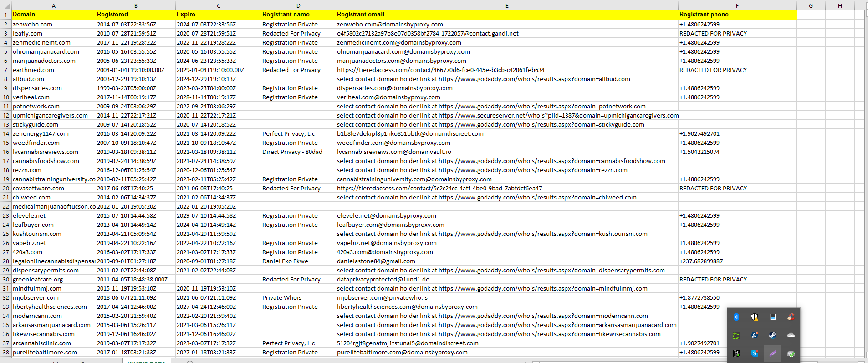Select column E header
The height and width of the screenshot is (363, 868).
(507, 6)
